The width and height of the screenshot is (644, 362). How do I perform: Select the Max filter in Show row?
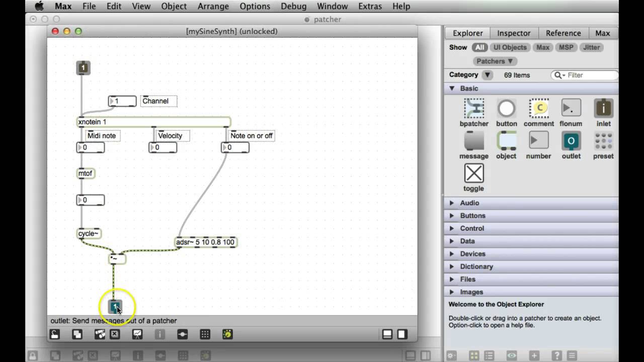542,47
